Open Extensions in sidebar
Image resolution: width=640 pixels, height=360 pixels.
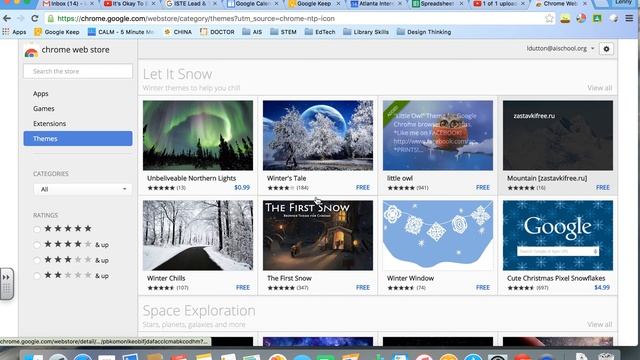click(49, 123)
